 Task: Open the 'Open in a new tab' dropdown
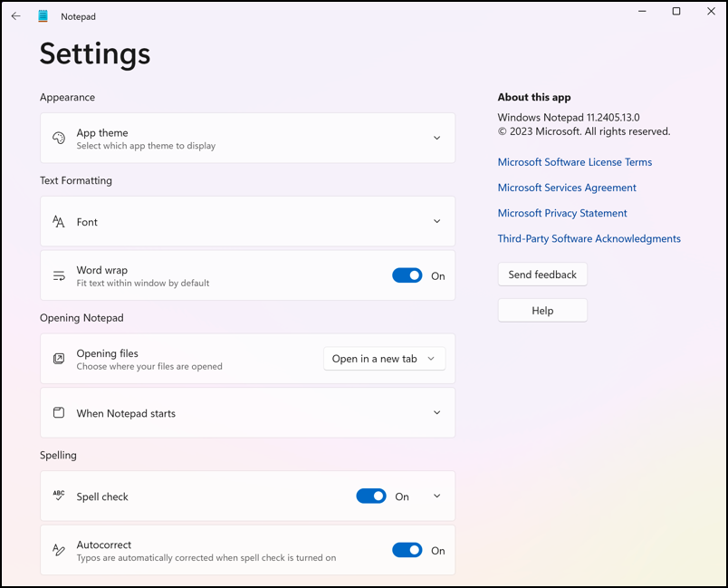click(385, 359)
